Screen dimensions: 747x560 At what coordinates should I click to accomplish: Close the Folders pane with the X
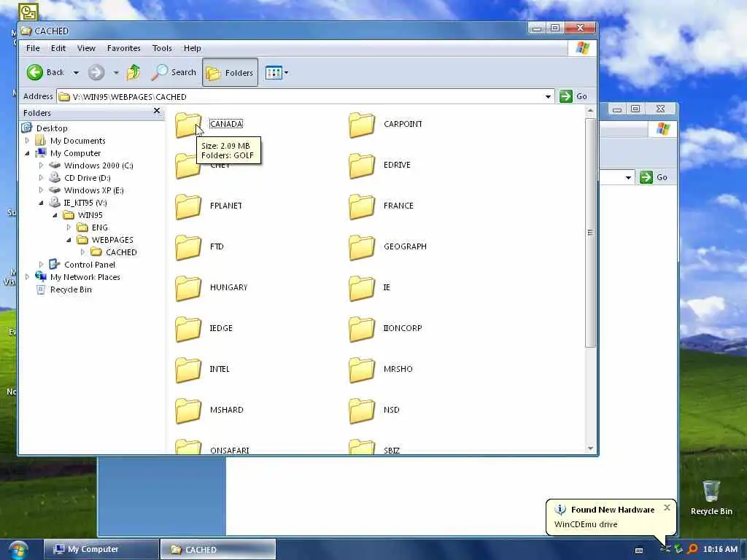[x=157, y=111]
